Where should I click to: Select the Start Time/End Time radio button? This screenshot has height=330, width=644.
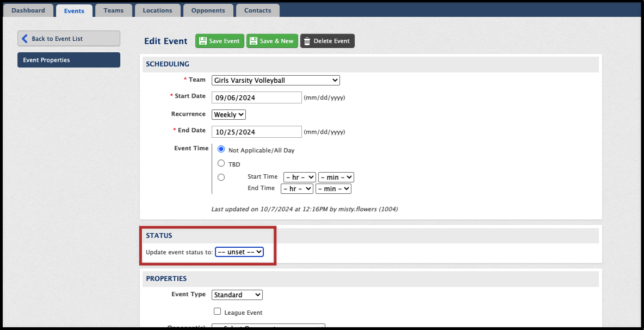(221, 177)
